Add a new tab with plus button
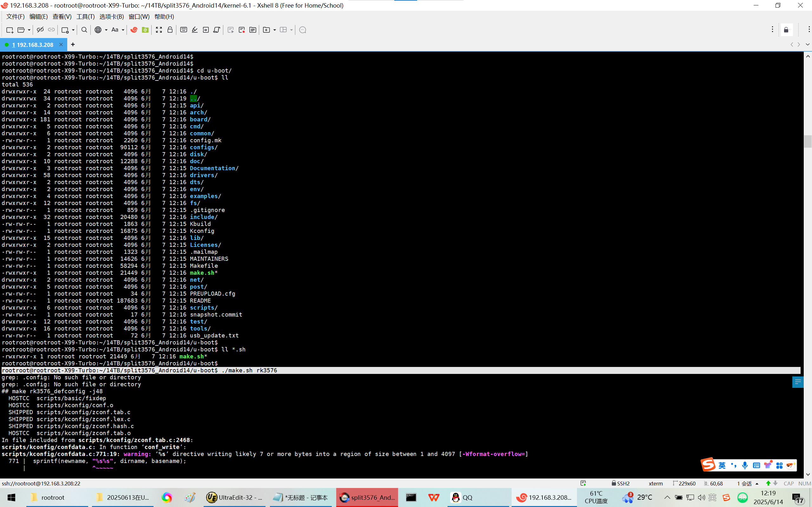This screenshot has height=507, width=812. point(73,44)
